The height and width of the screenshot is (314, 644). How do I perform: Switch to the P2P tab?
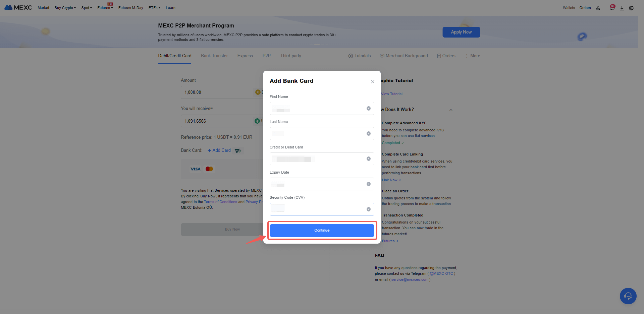(x=266, y=56)
